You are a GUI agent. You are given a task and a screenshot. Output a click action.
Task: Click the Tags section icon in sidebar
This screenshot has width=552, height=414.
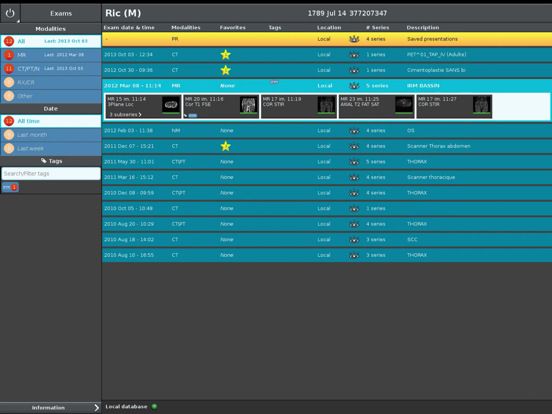pyautogui.click(x=43, y=161)
